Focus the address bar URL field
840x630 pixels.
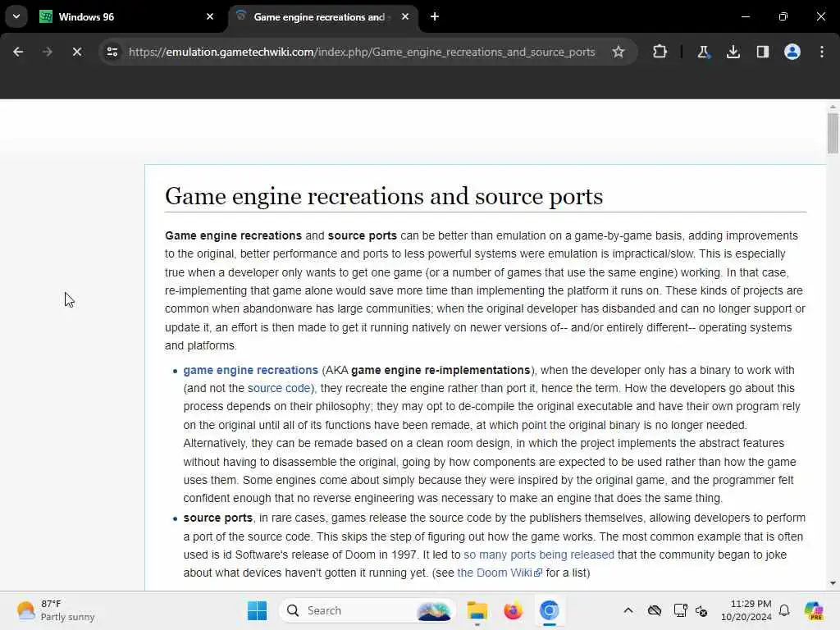(x=362, y=52)
